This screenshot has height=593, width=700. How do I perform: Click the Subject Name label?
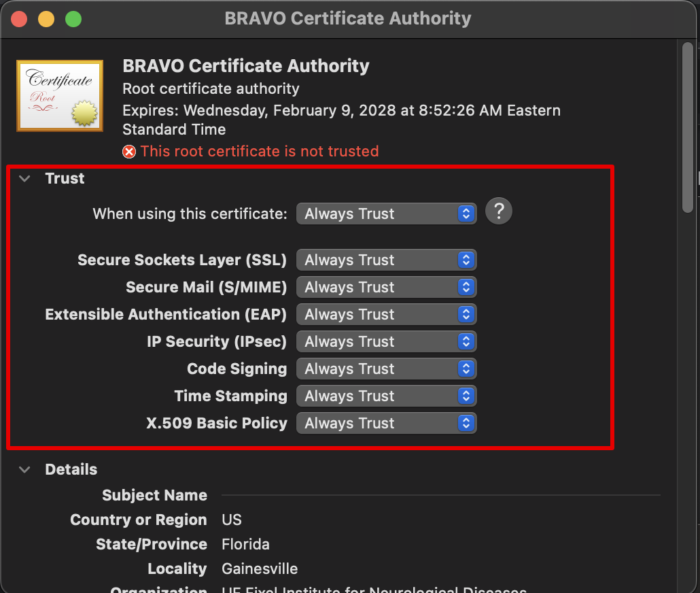click(154, 495)
